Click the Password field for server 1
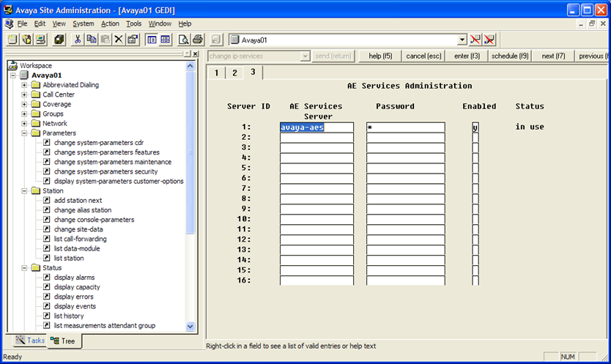Screen dimensions: 611x364 pyautogui.click(x=406, y=127)
